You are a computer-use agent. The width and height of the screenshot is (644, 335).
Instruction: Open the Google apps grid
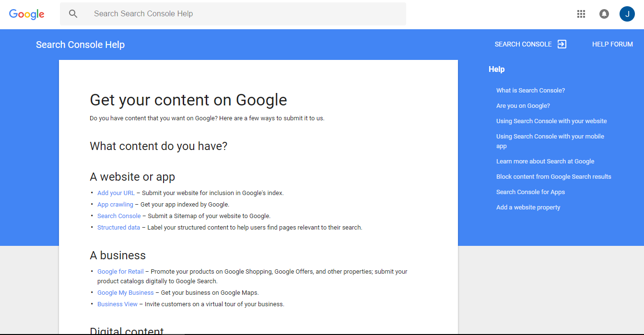581,14
